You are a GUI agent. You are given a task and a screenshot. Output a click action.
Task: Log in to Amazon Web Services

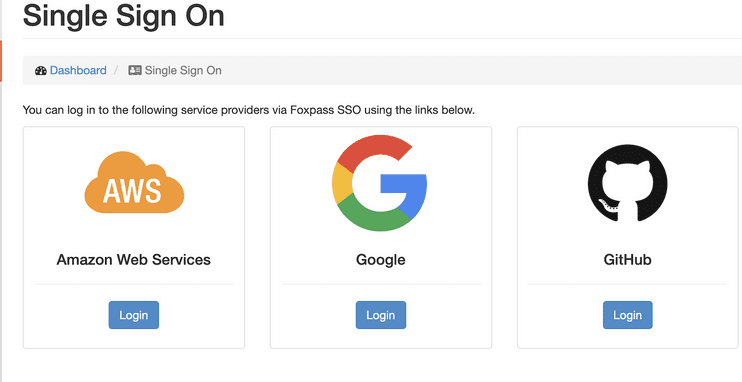[x=134, y=315]
